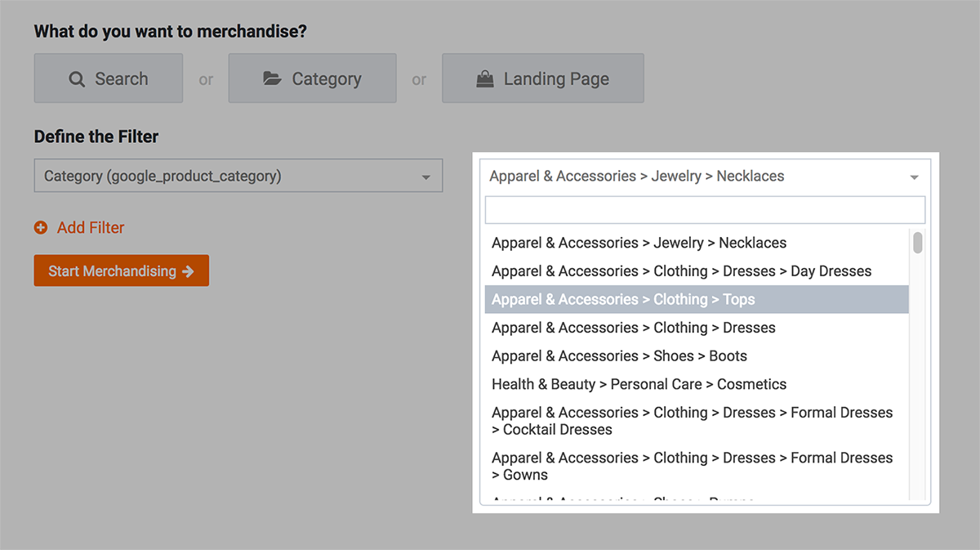Choose the Landing Page merchandising option
980x550 pixels.
542,78
